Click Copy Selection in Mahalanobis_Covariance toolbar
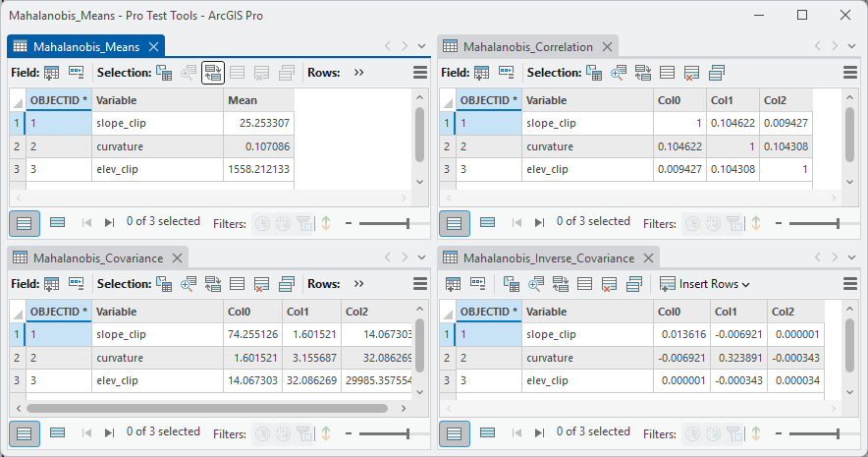Image resolution: width=868 pixels, height=457 pixels. pos(286,284)
